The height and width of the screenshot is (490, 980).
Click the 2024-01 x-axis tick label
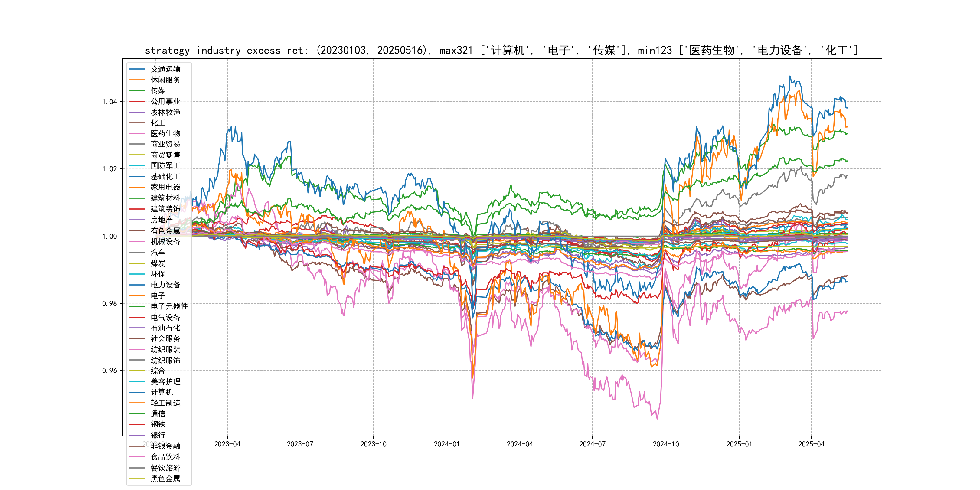pos(447,444)
